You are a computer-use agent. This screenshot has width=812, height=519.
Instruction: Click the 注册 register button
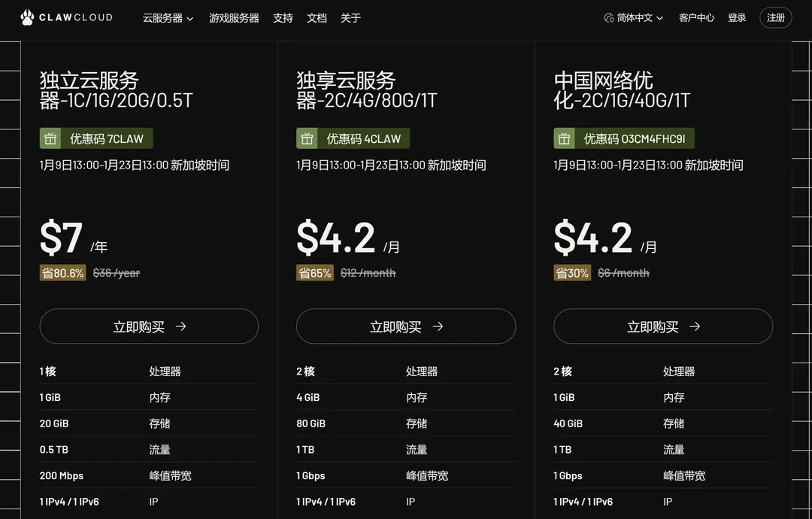[775, 18]
